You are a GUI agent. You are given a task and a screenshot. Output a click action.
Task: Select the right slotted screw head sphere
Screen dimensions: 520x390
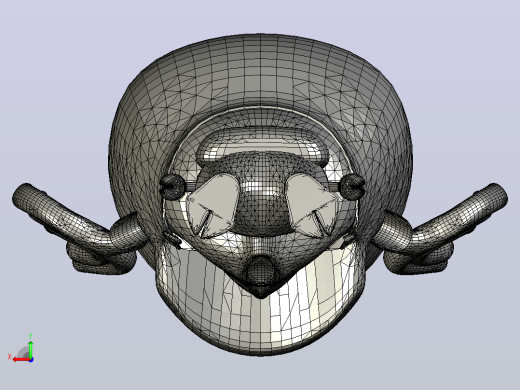pos(352,187)
